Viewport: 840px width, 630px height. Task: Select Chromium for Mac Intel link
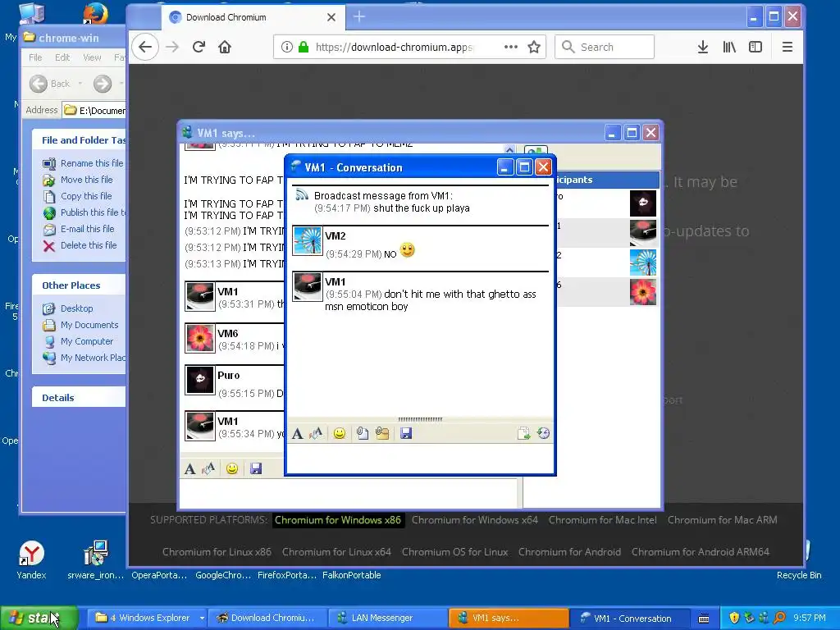click(602, 519)
